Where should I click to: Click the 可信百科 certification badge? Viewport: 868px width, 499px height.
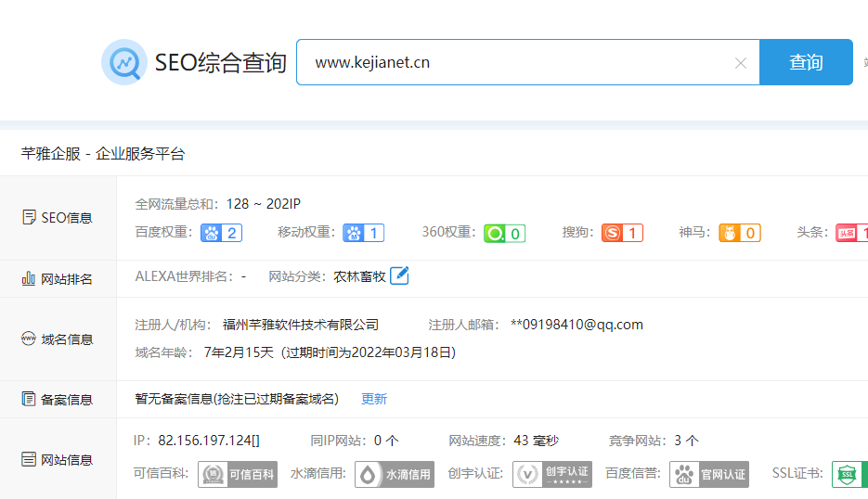coord(238,474)
